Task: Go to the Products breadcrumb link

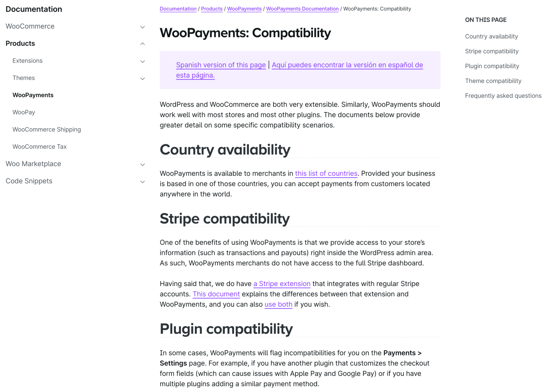Action: click(212, 9)
